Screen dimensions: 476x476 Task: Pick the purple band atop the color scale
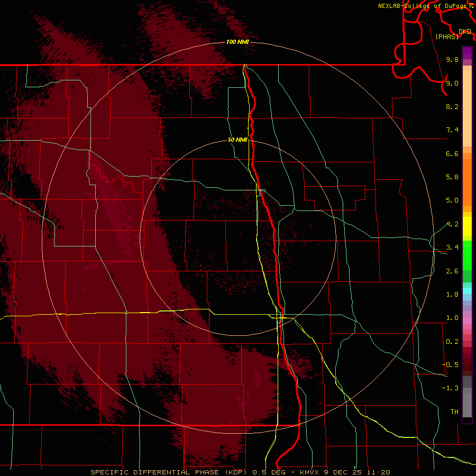coord(467,53)
